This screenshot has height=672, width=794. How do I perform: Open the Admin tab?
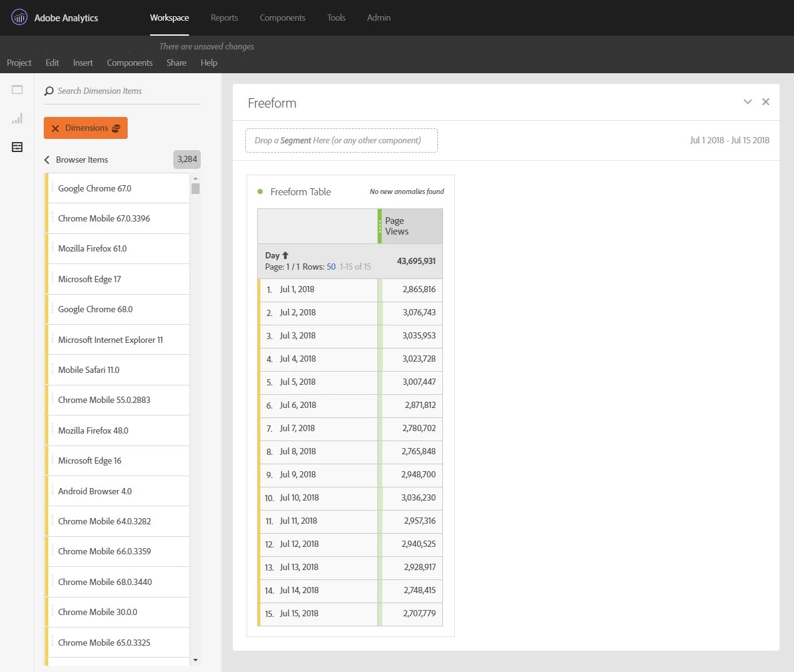(379, 18)
